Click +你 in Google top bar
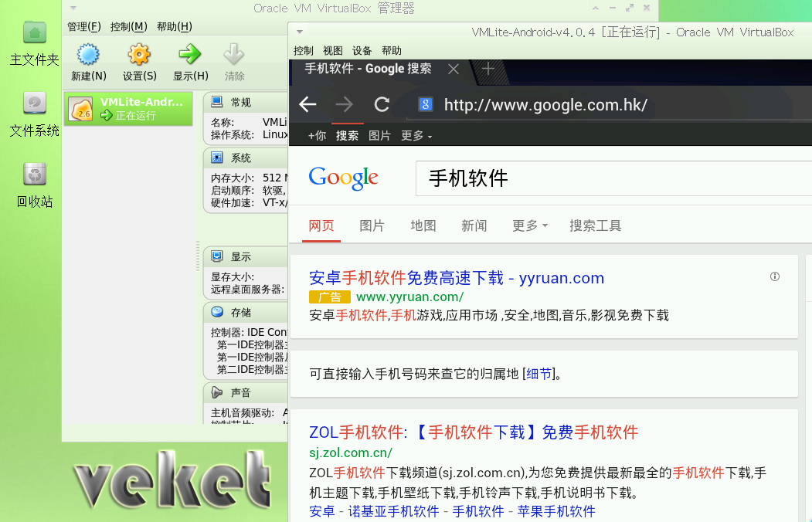The image size is (812, 522). 317,136
